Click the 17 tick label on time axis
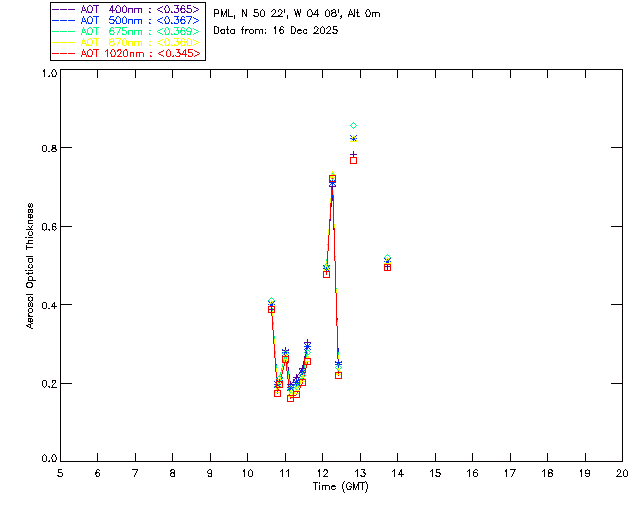The height and width of the screenshot is (512, 640). [510, 473]
